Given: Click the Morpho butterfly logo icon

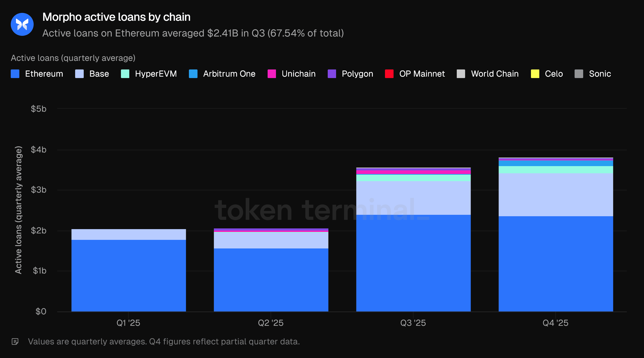Looking at the screenshot, I should [x=22, y=24].
